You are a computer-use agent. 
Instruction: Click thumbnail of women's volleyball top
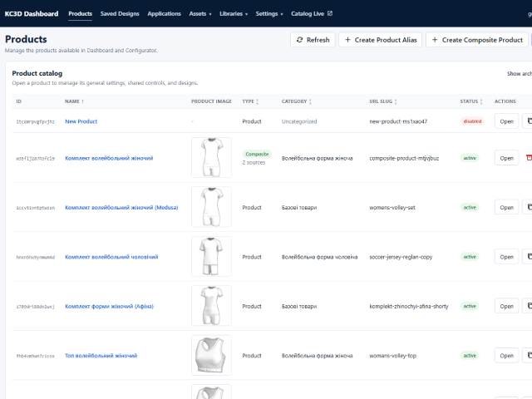click(211, 355)
